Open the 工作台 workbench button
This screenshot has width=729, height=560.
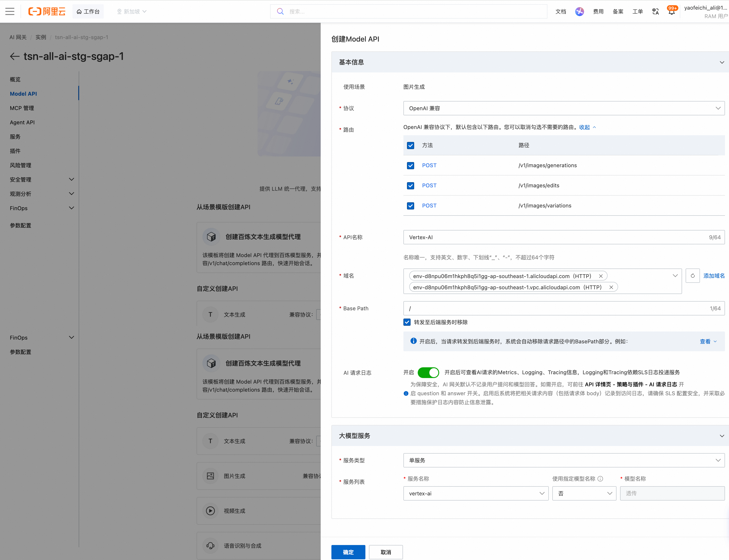pyautogui.click(x=88, y=11)
